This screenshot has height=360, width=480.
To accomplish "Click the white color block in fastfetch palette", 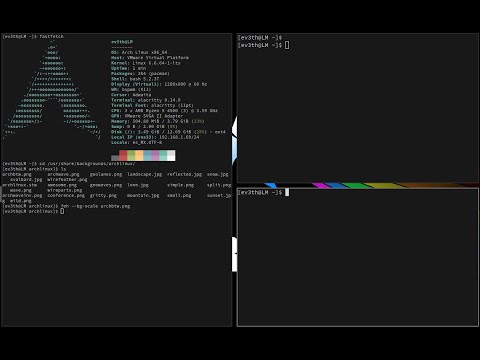I will click(x=171, y=155).
